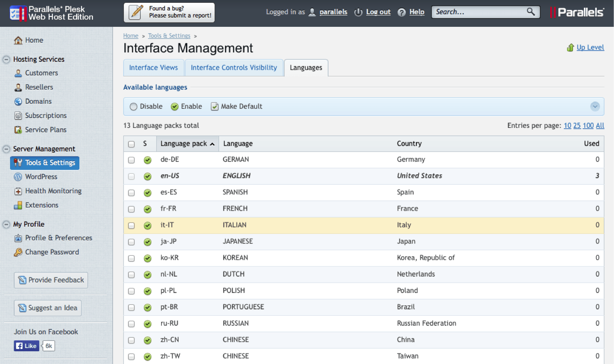Click the pencil icon in bug report banner

[x=137, y=12]
